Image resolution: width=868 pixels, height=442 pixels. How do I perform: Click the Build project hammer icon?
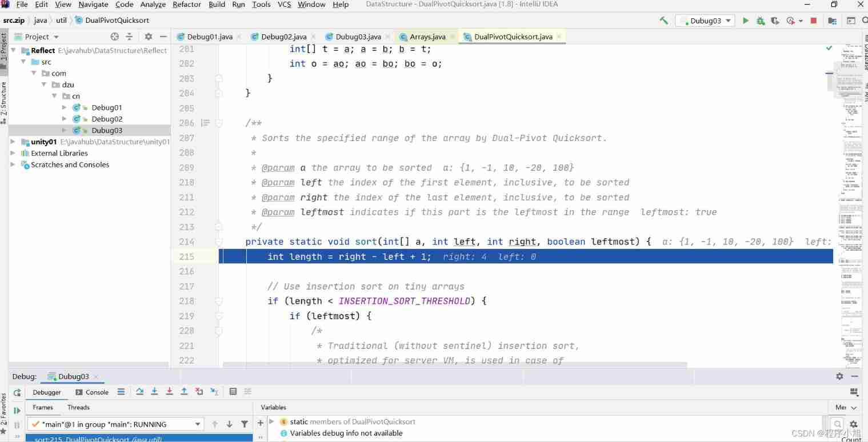click(x=664, y=21)
